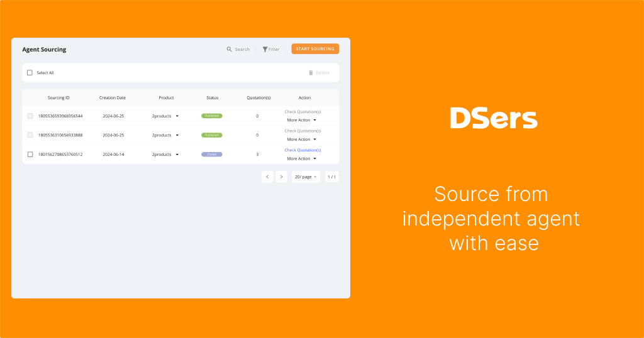Image resolution: width=644 pixels, height=338 pixels.
Task: Click the Action column header
Action: tap(305, 97)
